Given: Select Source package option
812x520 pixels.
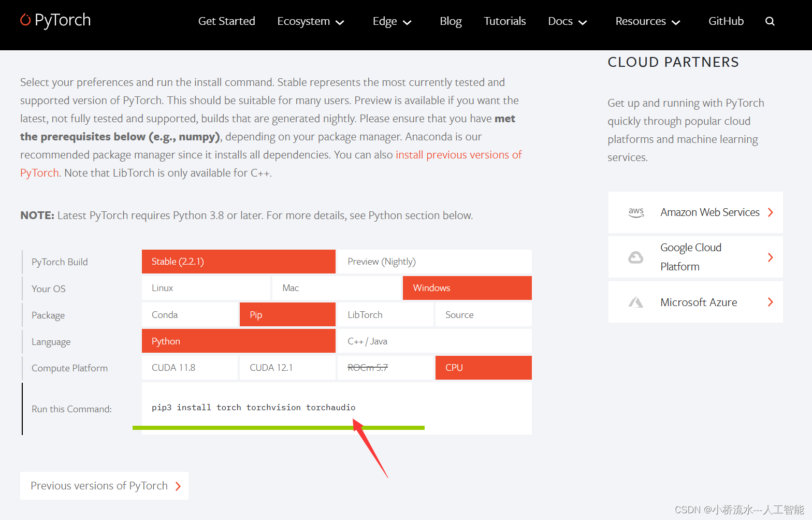Looking at the screenshot, I should (x=484, y=315).
